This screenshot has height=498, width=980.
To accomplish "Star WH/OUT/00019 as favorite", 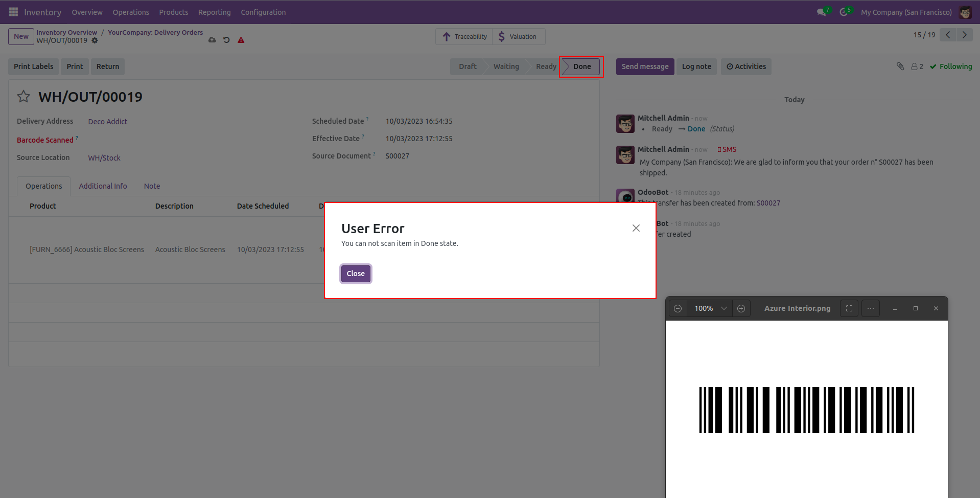I will 24,96.
